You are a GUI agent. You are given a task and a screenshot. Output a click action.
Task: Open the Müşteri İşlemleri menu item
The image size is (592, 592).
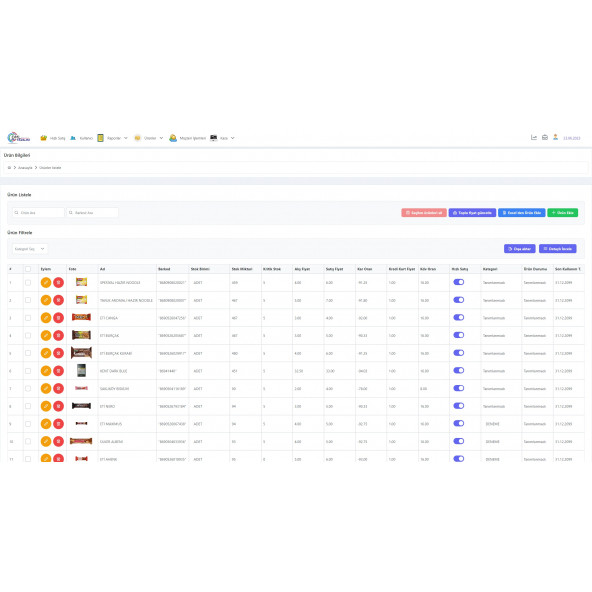coord(188,138)
